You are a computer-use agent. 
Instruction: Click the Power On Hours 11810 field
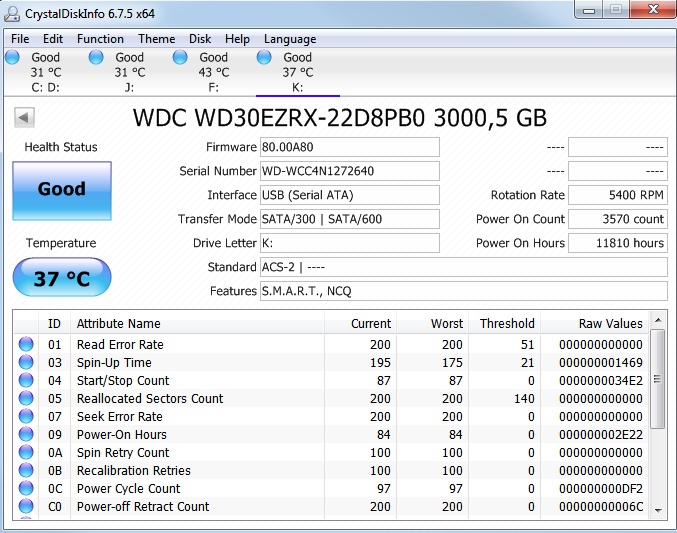coord(618,243)
